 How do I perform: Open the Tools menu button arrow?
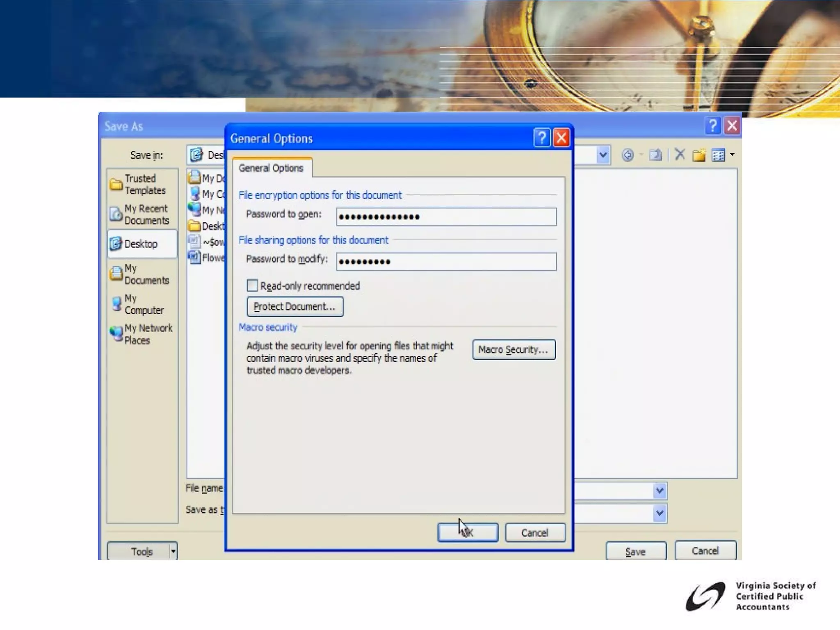click(173, 551)
